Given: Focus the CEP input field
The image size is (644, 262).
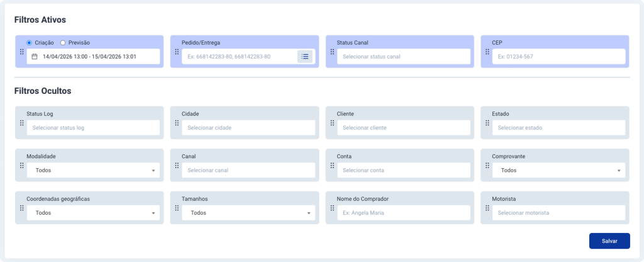Looking at the screenshot, I should (x=559, y=57).
